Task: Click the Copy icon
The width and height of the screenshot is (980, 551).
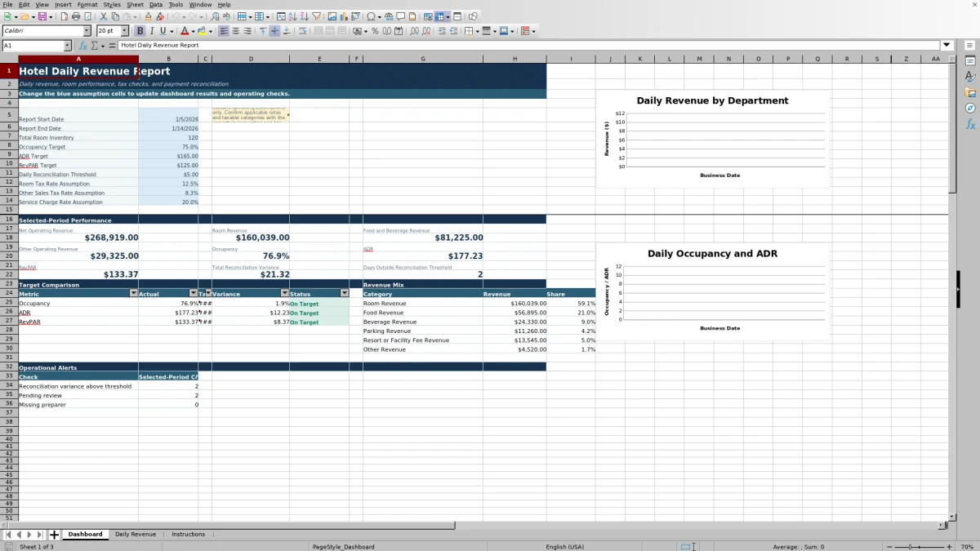Action: point(115,16)
